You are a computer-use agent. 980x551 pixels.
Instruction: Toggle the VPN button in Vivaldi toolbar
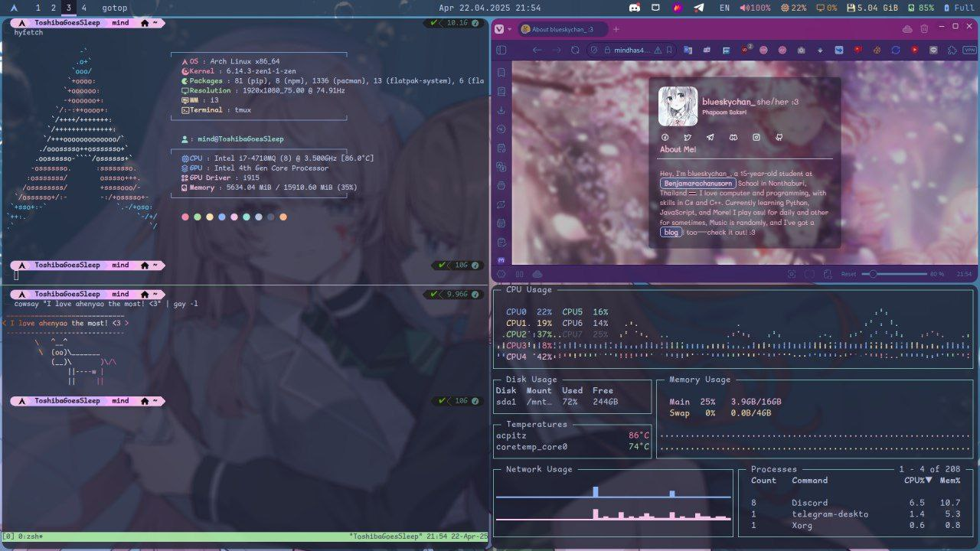point(970,50)
